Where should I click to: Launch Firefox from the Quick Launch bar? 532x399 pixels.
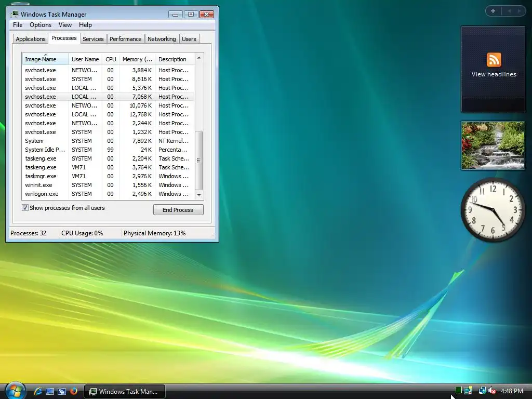coord(74,391)
